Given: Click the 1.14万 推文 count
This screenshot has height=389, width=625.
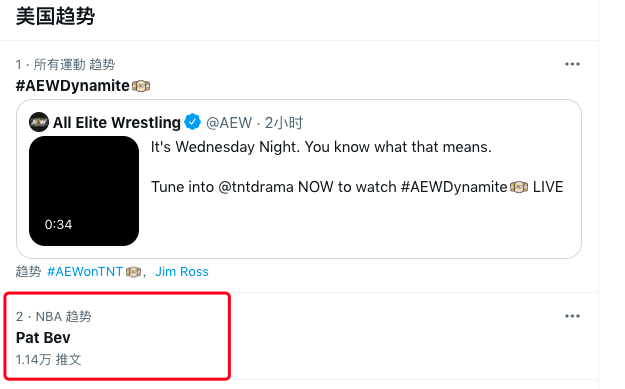Looking at the screenshot, I should click(48, 360).
